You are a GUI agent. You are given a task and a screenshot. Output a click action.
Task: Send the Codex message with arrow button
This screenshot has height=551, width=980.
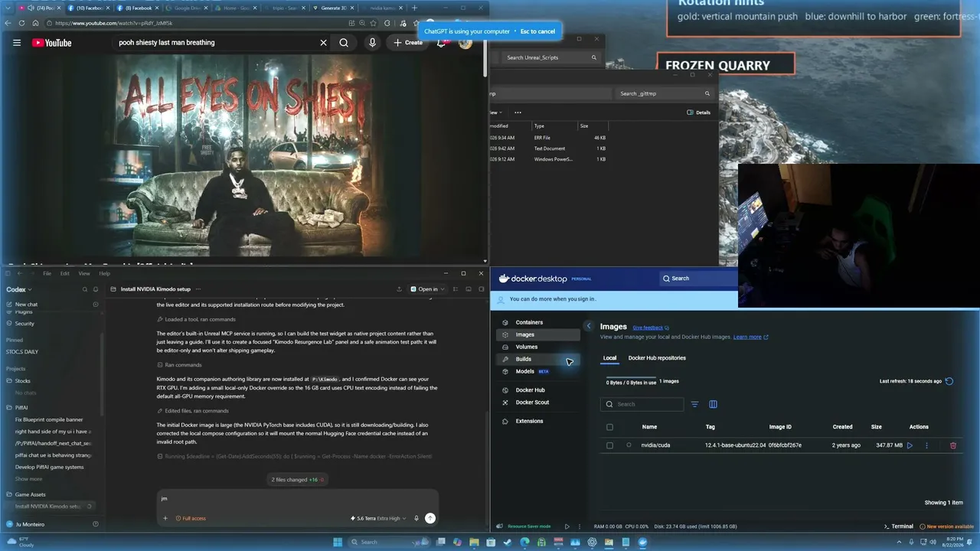(430, 518)
